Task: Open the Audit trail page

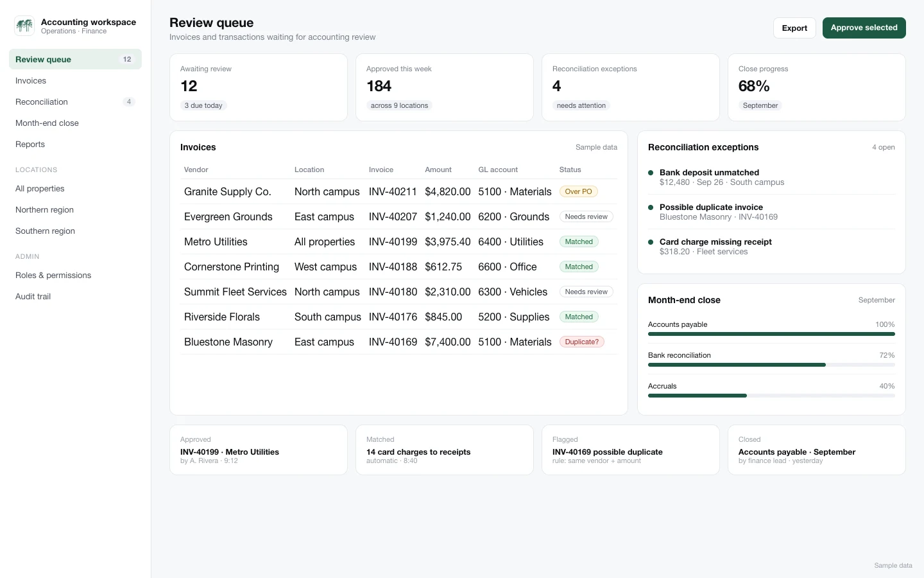Action: (75, 297)
